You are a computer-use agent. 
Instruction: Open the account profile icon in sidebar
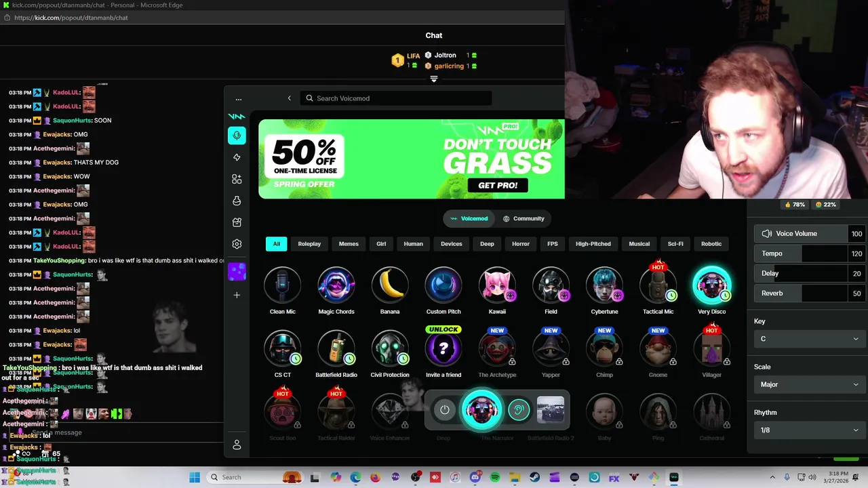point(237,445)
